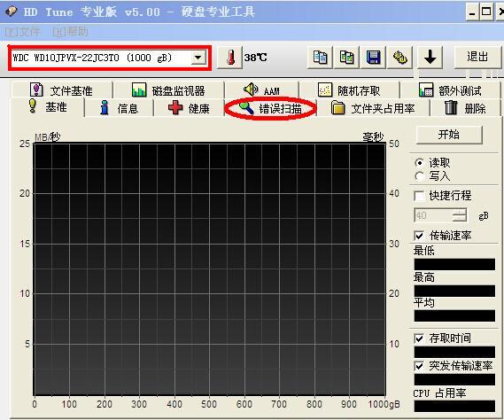Maximize the HD Tune window
Image resolution: width=504 pixels, height=420 pixels.
486,12
